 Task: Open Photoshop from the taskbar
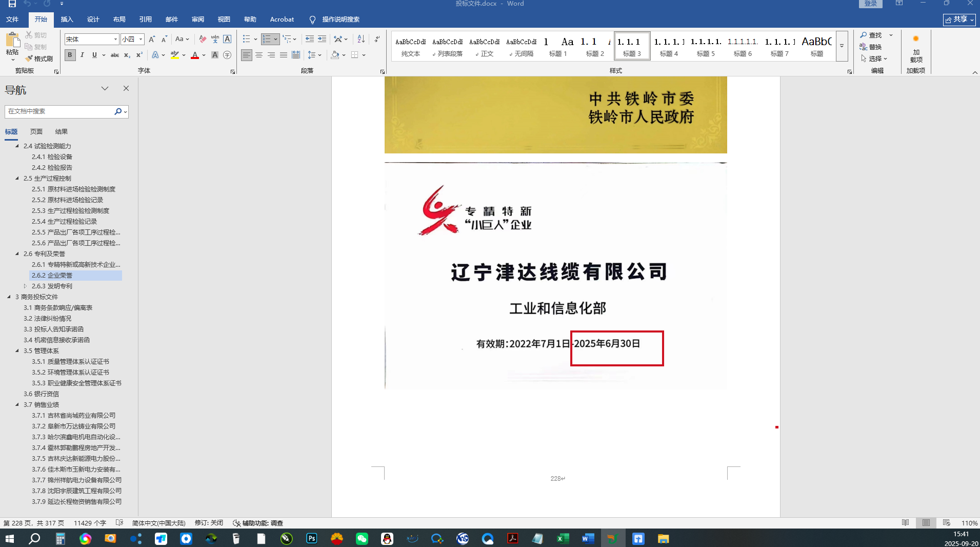click(312, 538)
